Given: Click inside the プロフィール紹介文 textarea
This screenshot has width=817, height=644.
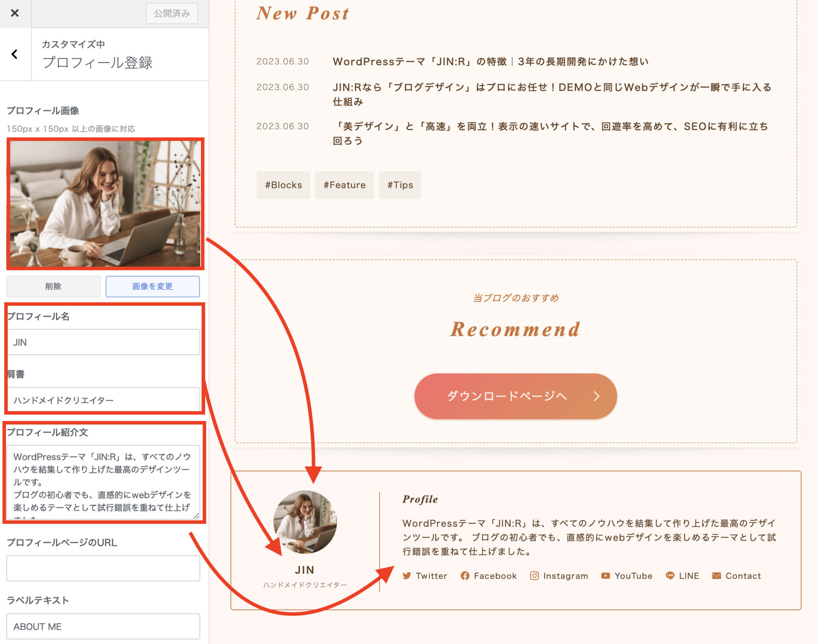Looking at the screenshot, I should 103,482.
